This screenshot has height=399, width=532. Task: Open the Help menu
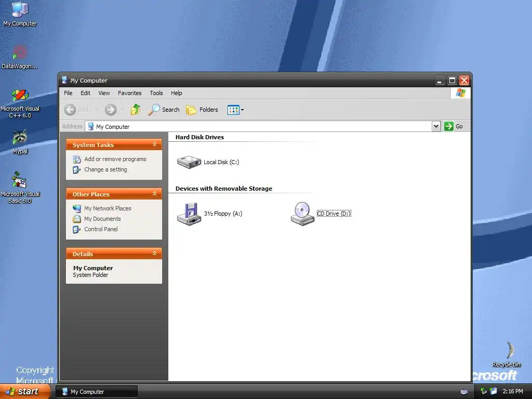tap(176, 93)
